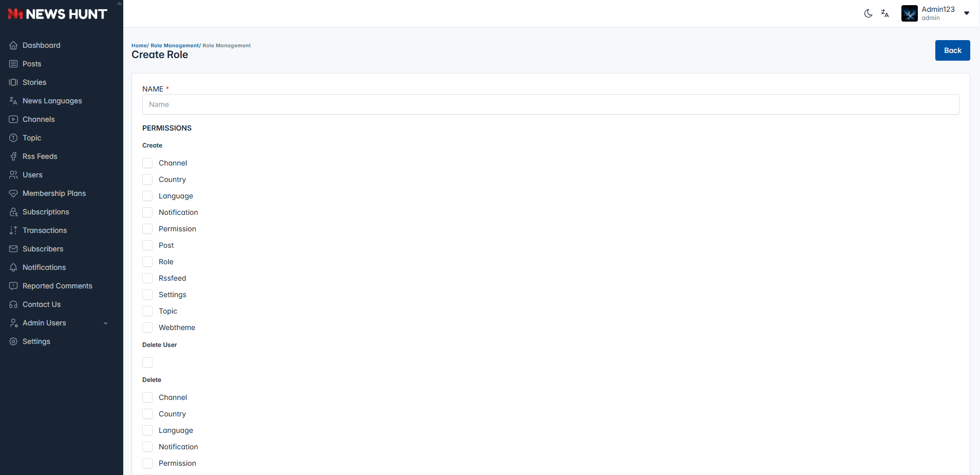Click the Dashboard home icon in sidebar
The image size is (980, 475).
point(13,45)
